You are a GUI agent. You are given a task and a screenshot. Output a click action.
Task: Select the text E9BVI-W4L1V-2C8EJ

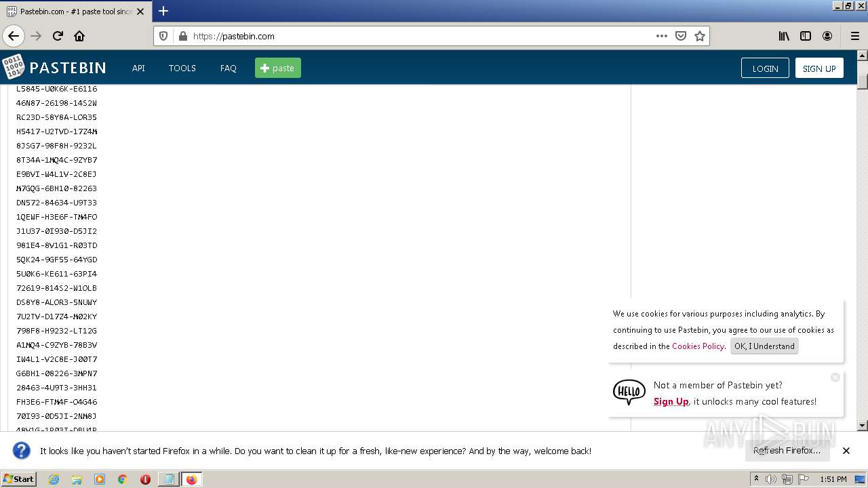coord(57,174)
